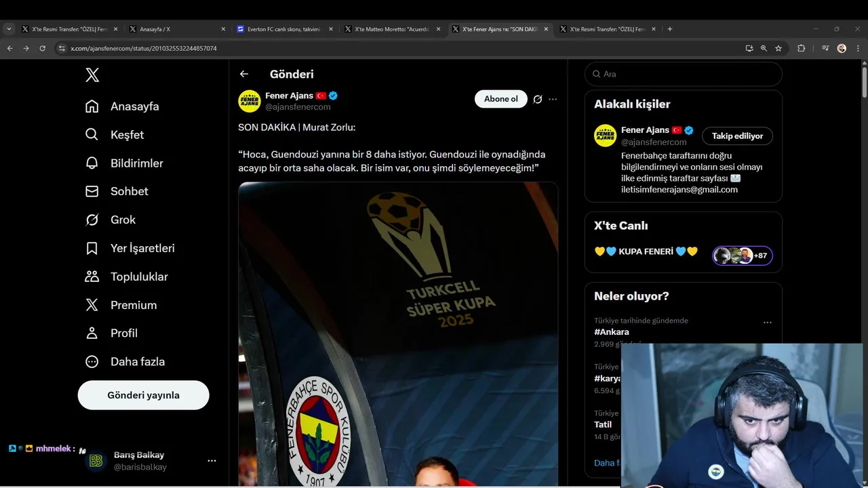The image size is (868, 488).
Task: Open Keşfet explore section
Action: (115, 135)
